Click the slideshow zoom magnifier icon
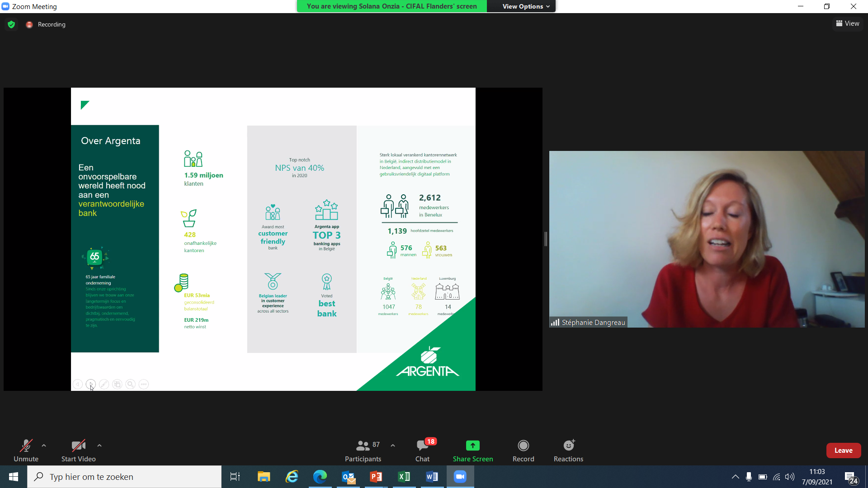This screenshot has height=488, width=868. point(130,384)
